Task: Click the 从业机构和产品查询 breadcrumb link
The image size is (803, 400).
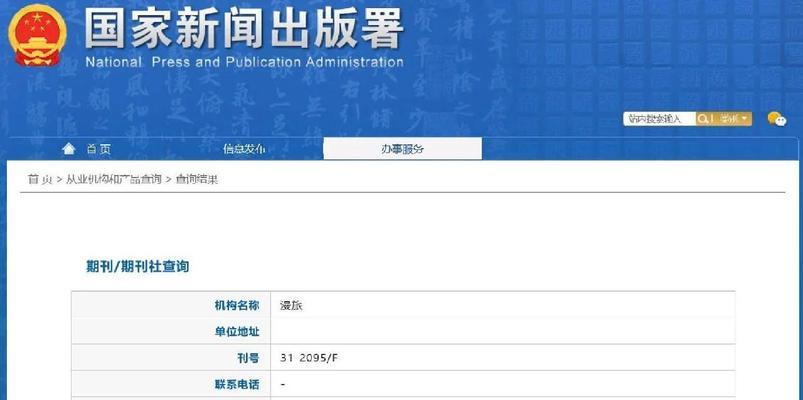Action: [114, 179]
